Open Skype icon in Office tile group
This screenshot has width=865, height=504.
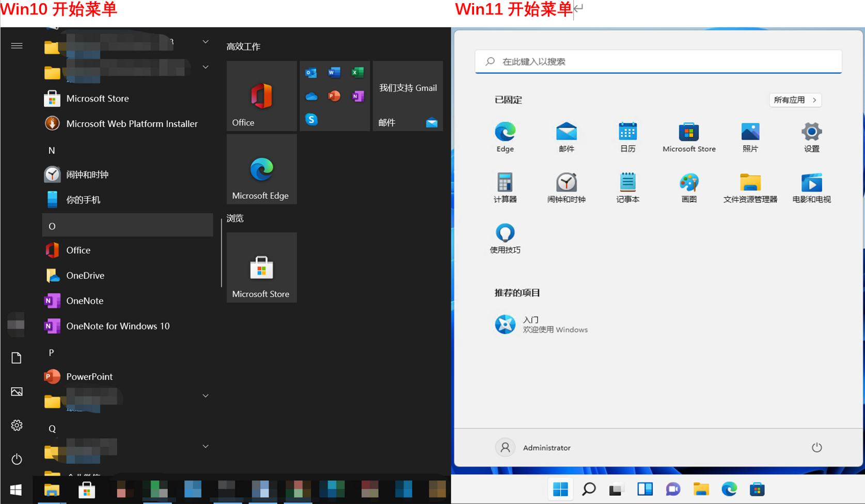(311, 119)
